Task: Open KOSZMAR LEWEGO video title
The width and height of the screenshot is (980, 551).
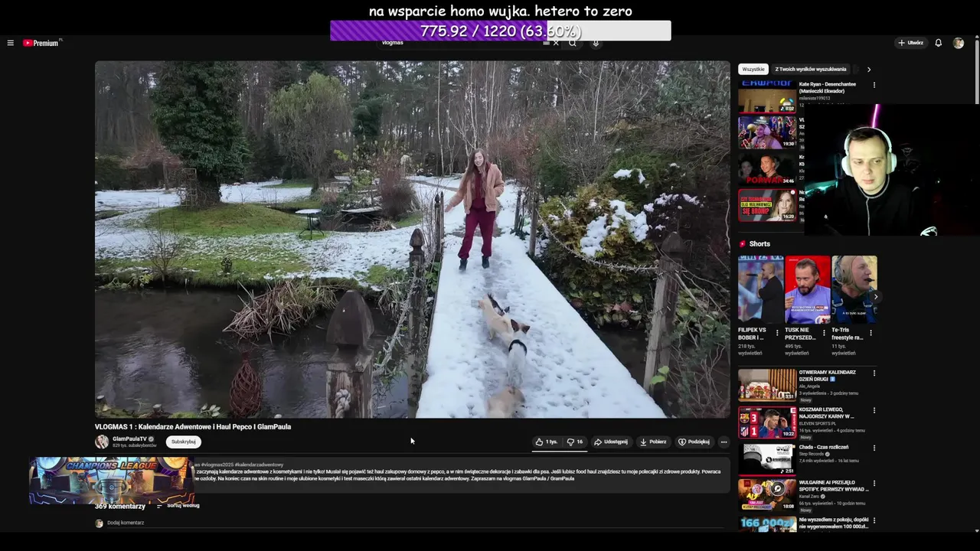Action: coord(826,413)
